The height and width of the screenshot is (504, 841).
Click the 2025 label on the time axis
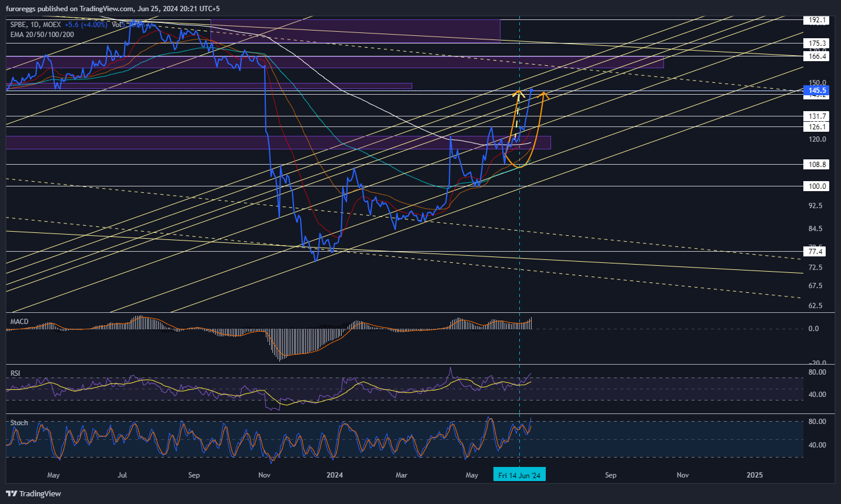(755, 475)
